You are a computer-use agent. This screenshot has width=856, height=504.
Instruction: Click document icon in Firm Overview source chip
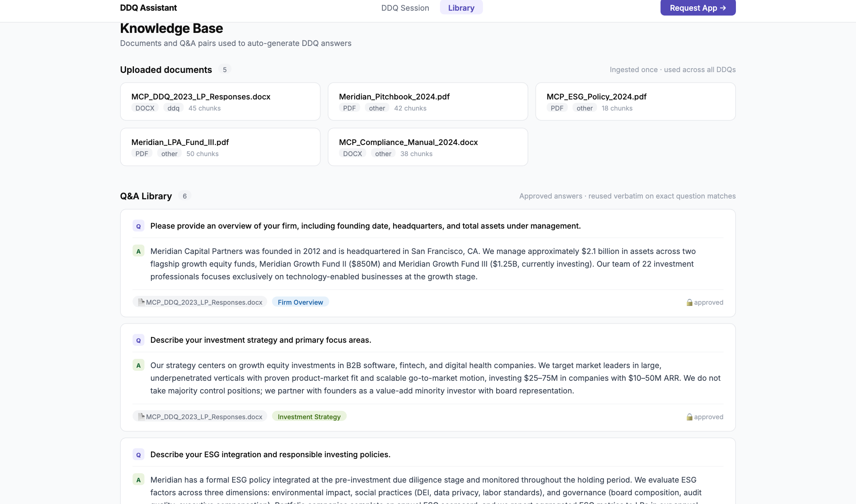141,302
